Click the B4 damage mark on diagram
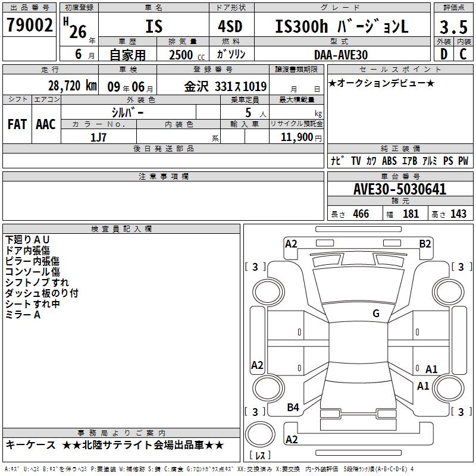 coord(293,408)
